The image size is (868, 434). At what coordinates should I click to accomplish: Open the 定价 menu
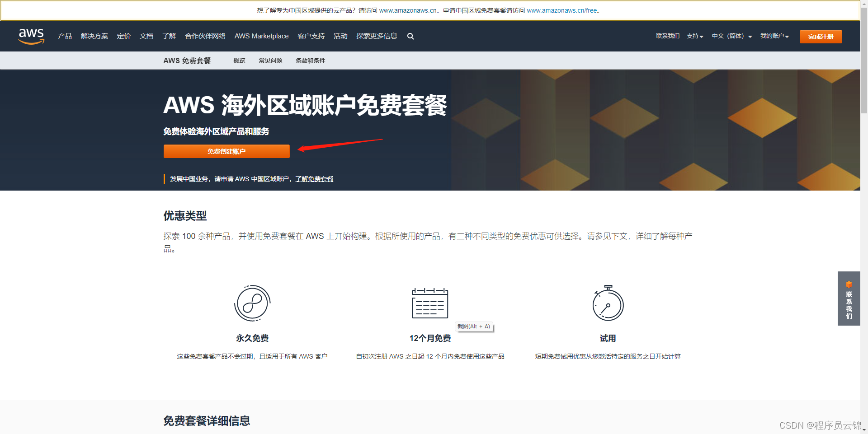[124, 36]
